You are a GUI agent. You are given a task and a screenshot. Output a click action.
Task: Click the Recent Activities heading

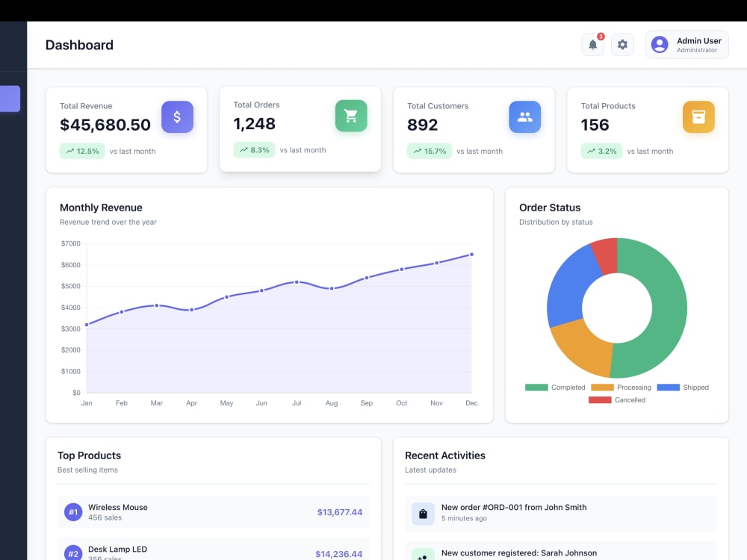point(445,455)
